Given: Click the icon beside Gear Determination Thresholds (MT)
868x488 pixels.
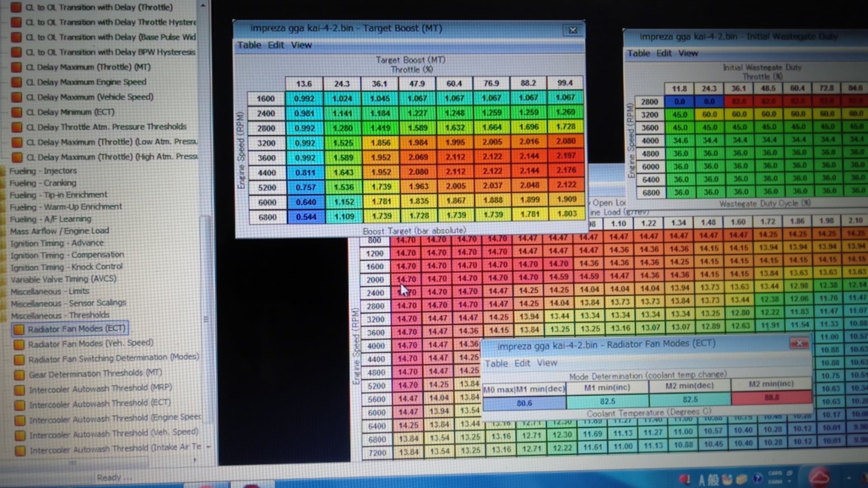Looking at the screenshot, I should (19, 375).
